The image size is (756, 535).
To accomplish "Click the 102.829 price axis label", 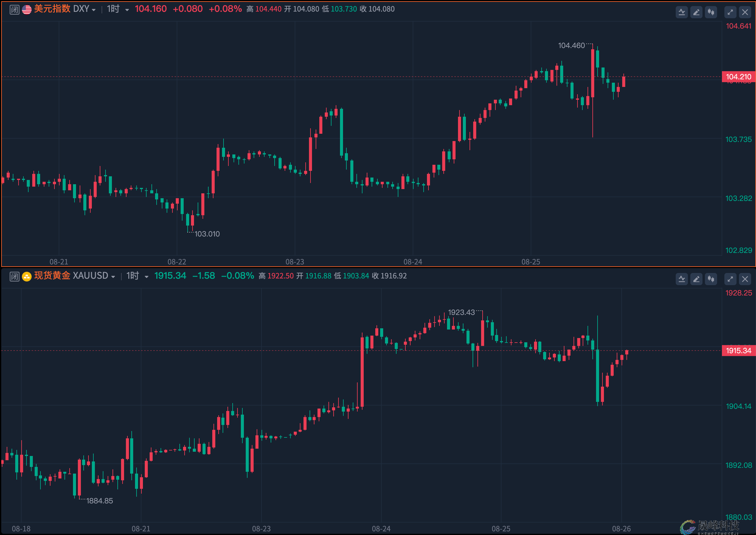I will point(739,250).
